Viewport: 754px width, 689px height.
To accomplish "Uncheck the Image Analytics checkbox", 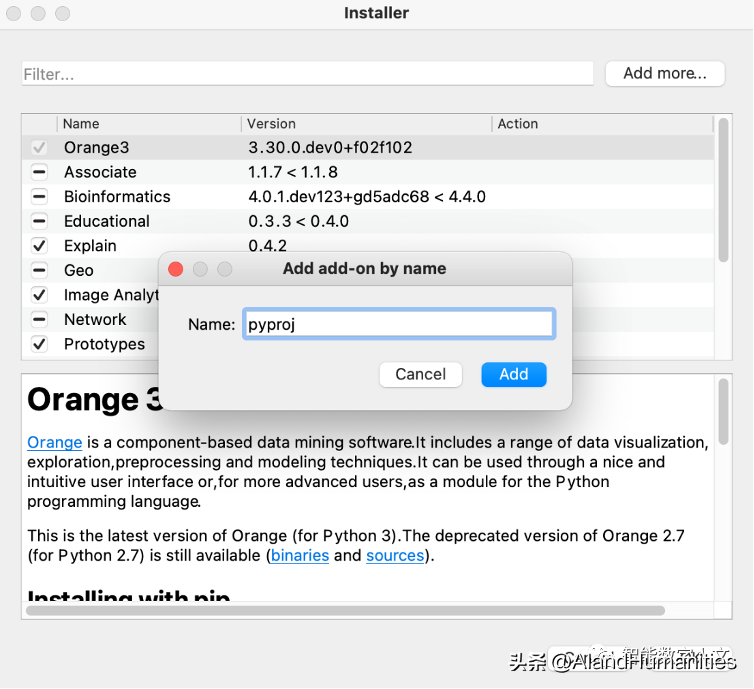I will (39, 295).
